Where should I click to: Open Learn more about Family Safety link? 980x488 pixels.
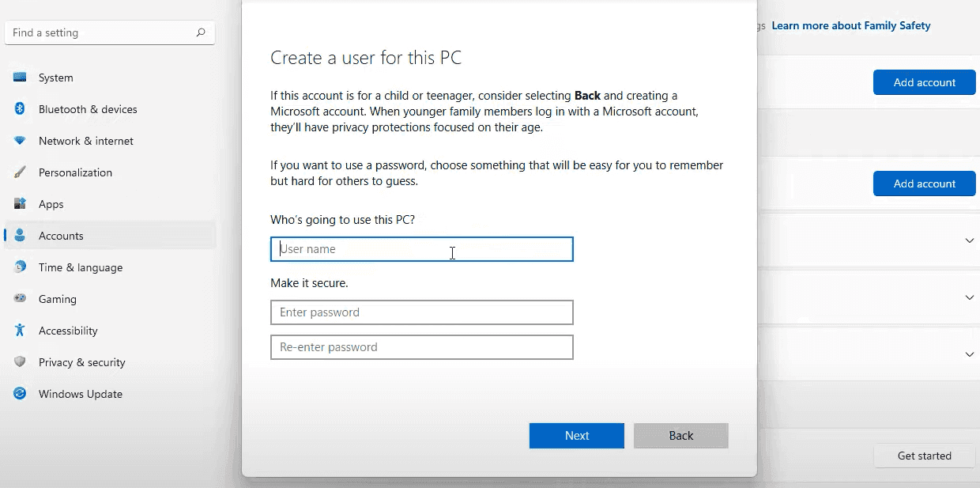pos(851,25)
